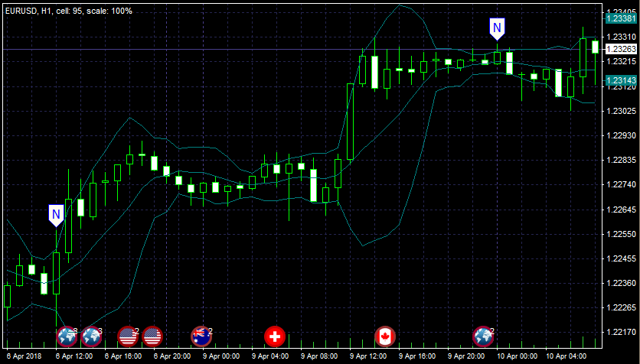
Task: Click the white current price label 1.23263
Action: click(x=621, y=49)
